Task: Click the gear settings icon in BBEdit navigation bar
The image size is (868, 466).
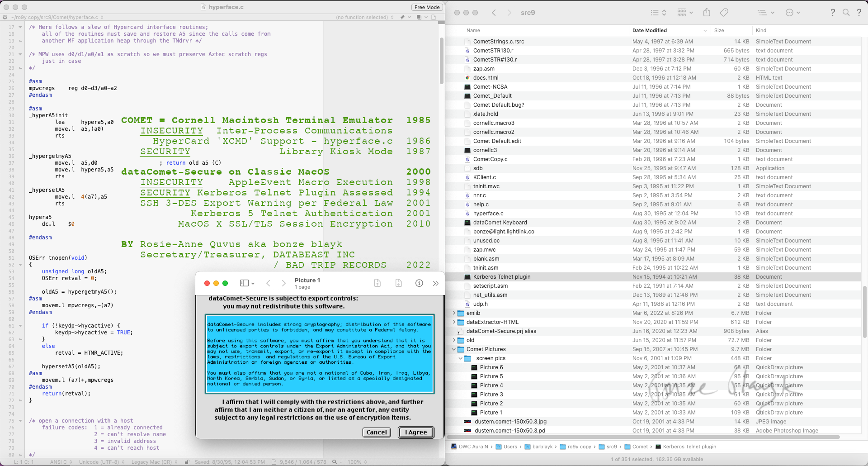Action: click(5, 17)
